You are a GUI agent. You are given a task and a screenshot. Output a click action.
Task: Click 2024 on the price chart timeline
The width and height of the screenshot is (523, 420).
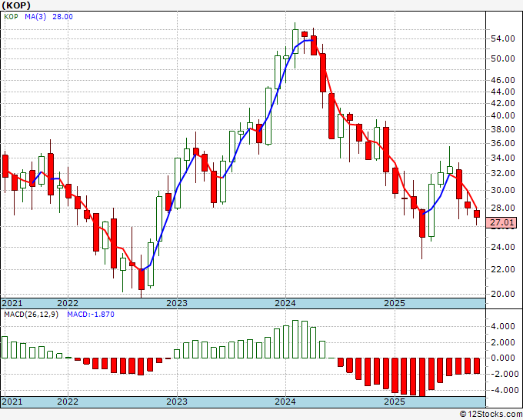[285, 303]
